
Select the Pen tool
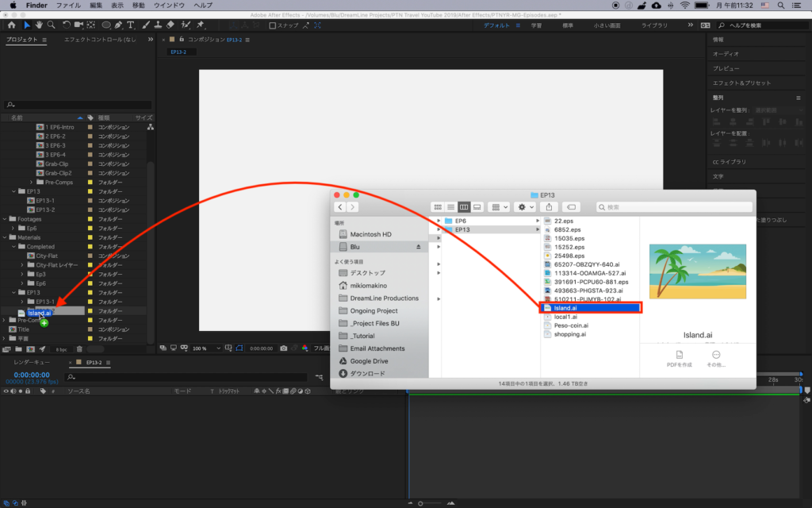coord(119,25)
